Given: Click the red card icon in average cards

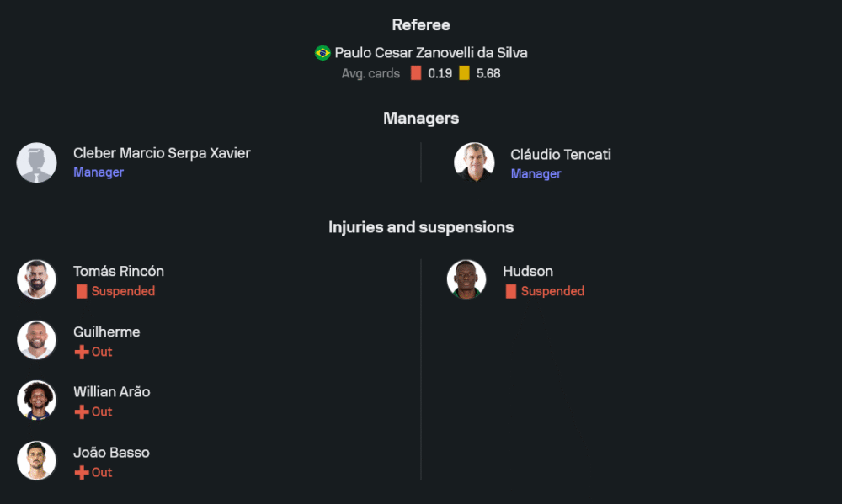Looking at the screenshot, I should pyautogui.click(x=416, y=73).
